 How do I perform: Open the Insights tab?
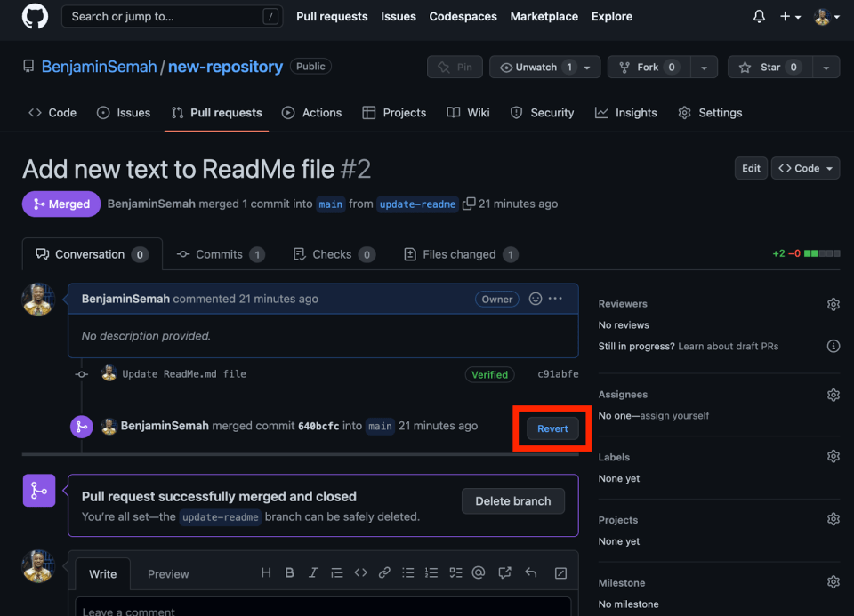pyautogui.click(x=625, y=113)
